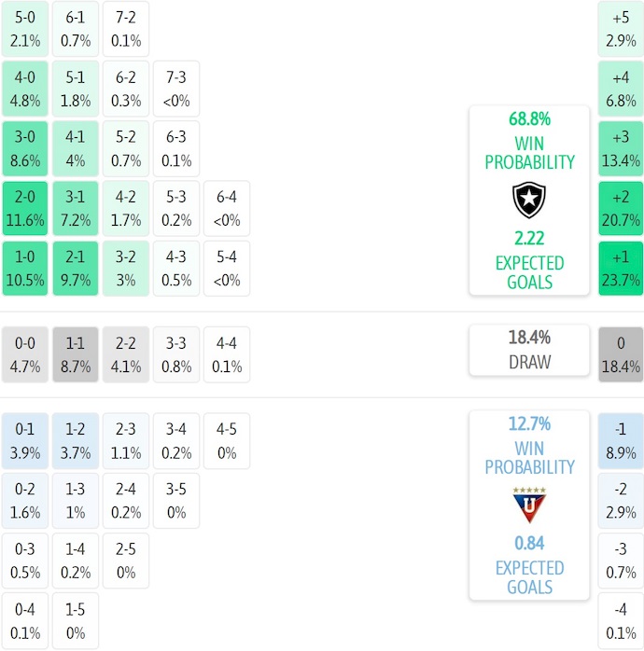Screen dimensions: 644x651
Task: Click the -1 goal margin box
Action: [x=621, y=441]
